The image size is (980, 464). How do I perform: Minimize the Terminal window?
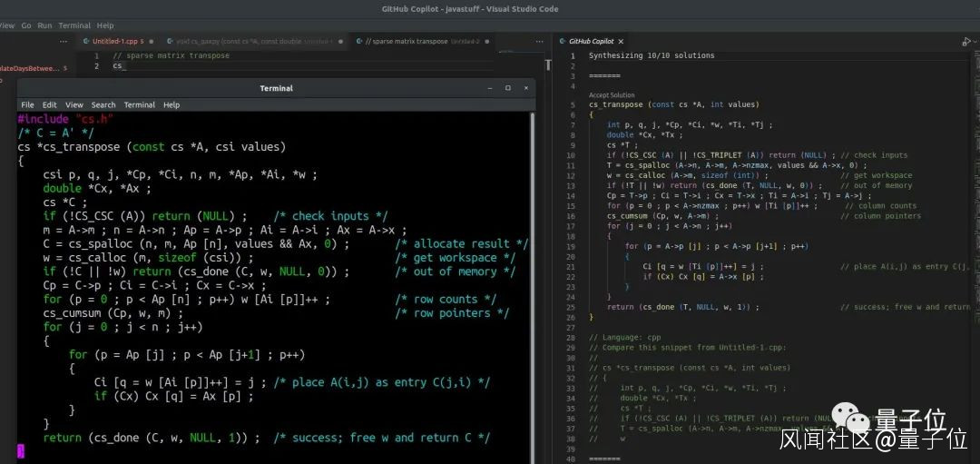pos(490,88)
